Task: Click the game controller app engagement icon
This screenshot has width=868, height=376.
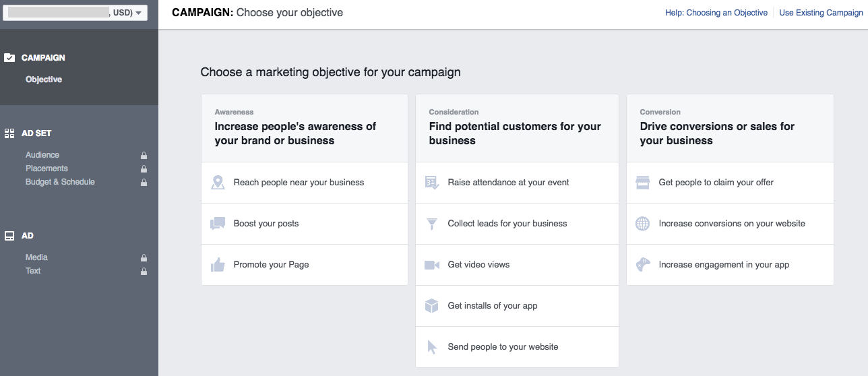Action: (x=643, y=265)
